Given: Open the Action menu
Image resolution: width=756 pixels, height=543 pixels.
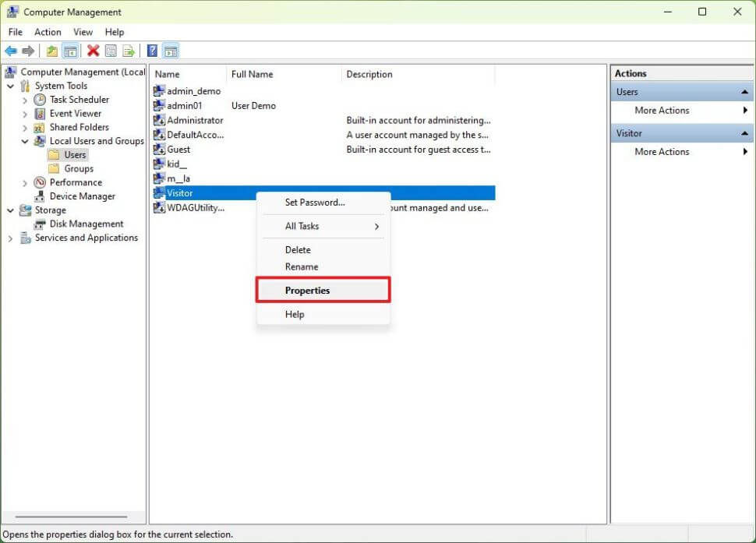Looking at the screenshot, I should coord(48,32).
